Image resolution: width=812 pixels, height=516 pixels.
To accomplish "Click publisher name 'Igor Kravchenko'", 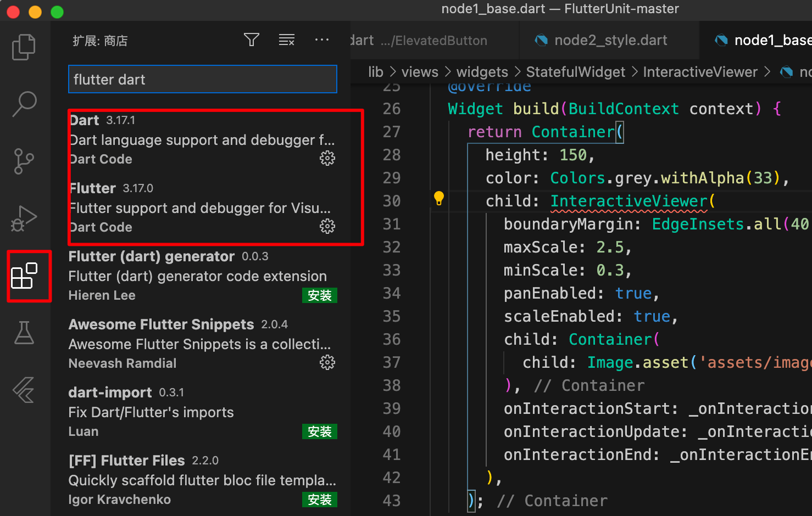I will coord(119,500).
